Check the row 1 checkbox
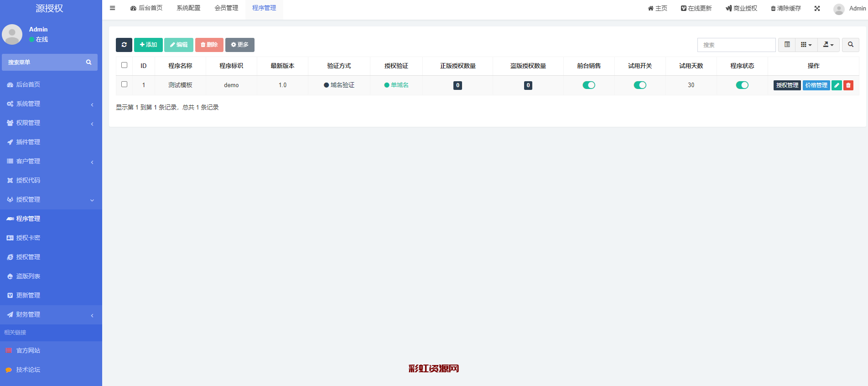This screenshot has height=386, width=868. (124, 84)
